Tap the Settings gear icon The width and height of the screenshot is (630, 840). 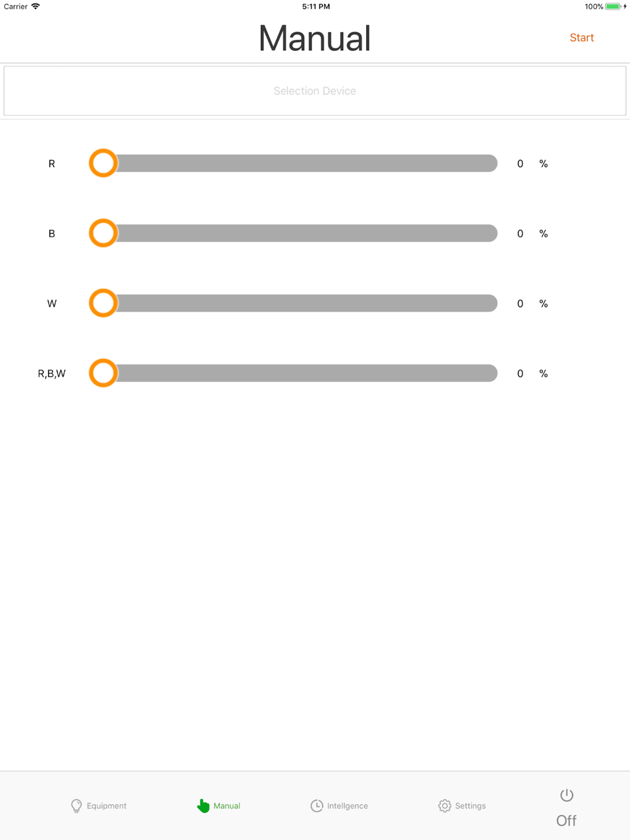(x=445, y=805)
